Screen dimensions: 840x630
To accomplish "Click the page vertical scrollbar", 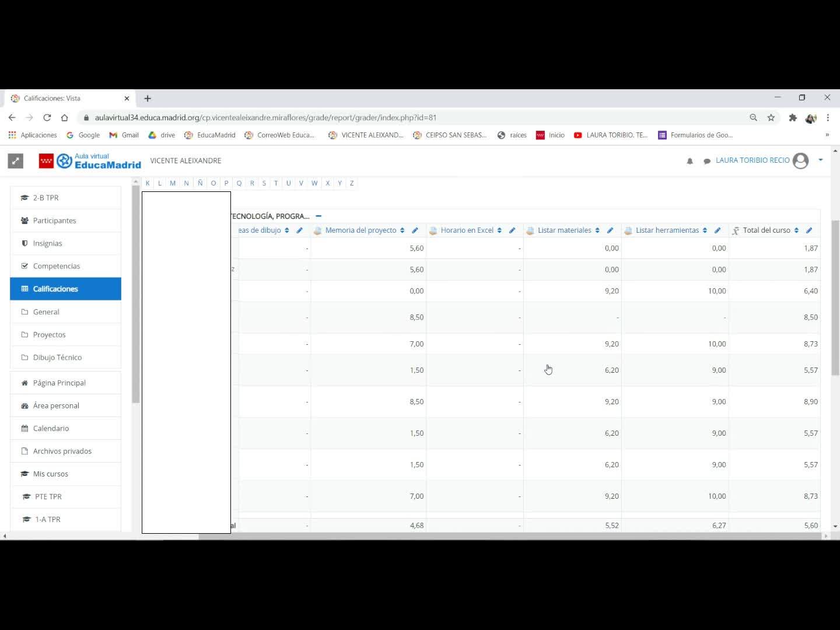I will [835, 297].
